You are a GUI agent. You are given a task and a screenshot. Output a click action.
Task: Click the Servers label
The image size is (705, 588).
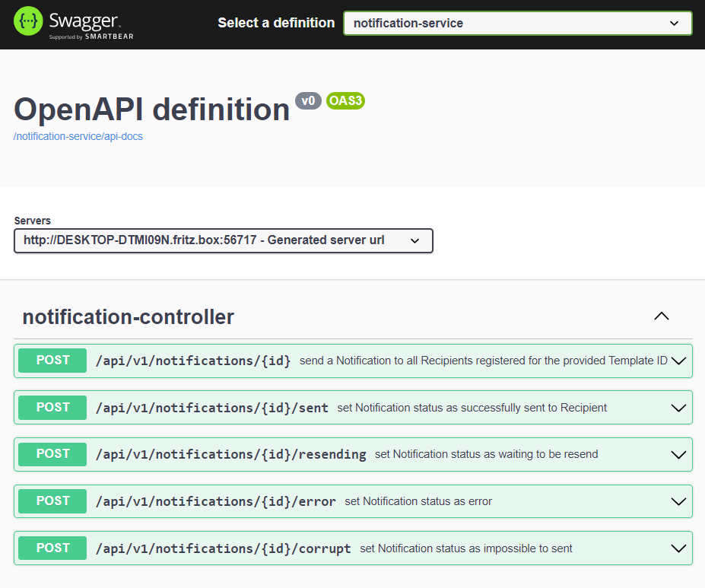coord(33,221)
